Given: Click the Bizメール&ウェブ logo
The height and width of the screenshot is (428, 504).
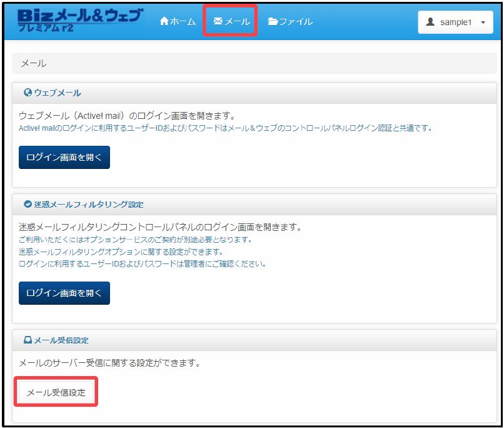Looking at the screenshot, I should [x=79, y=20].
